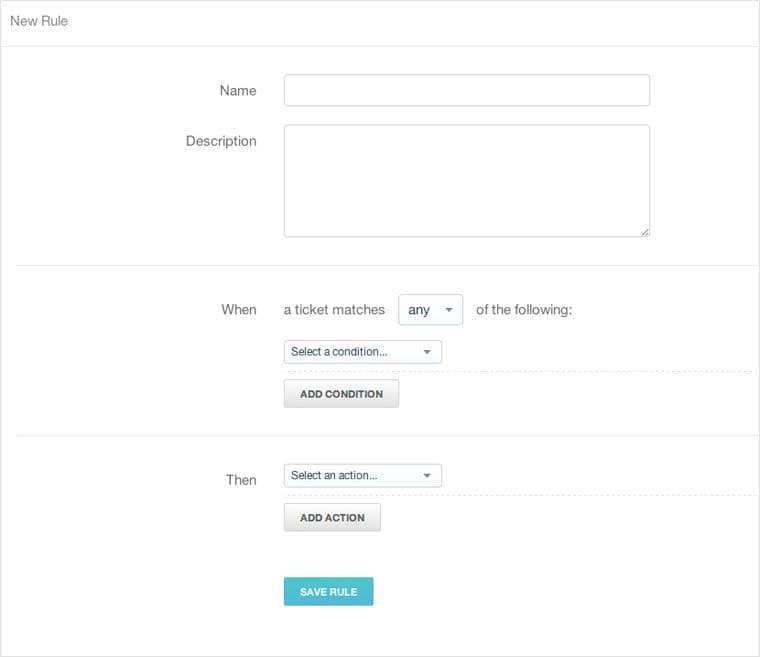Click the divider line above the When section
Image resolution: width=760 pixels, height=657 pixels.
(x=380, y=265)
